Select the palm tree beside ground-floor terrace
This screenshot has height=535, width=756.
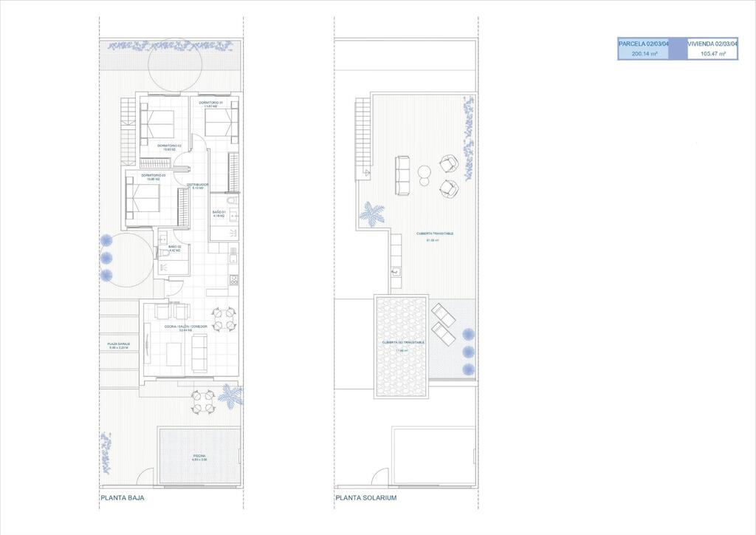[230, 395]
